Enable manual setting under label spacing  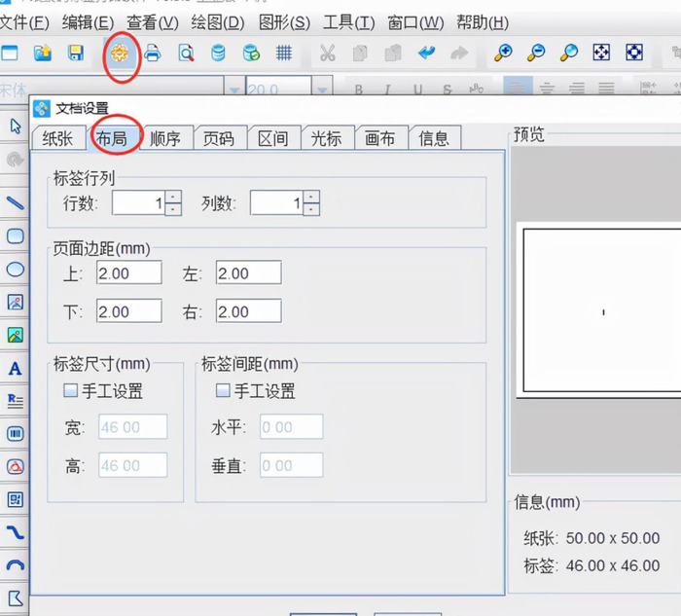coord(223,390)
